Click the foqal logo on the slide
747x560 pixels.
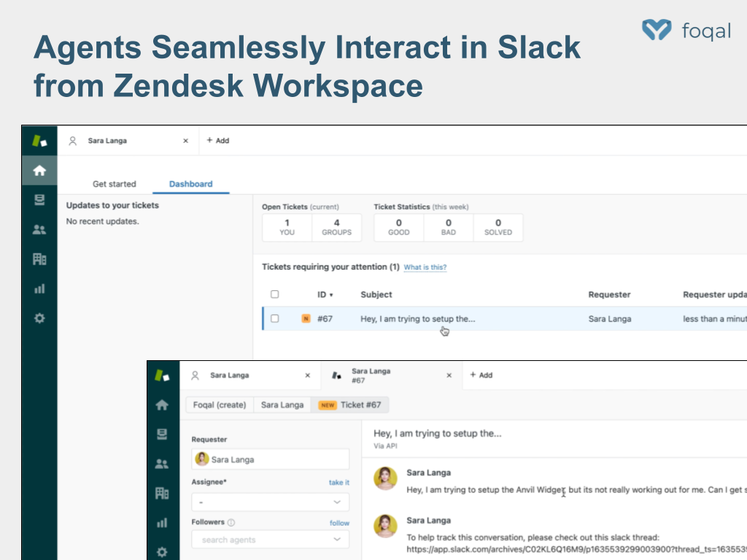point(686,30)
